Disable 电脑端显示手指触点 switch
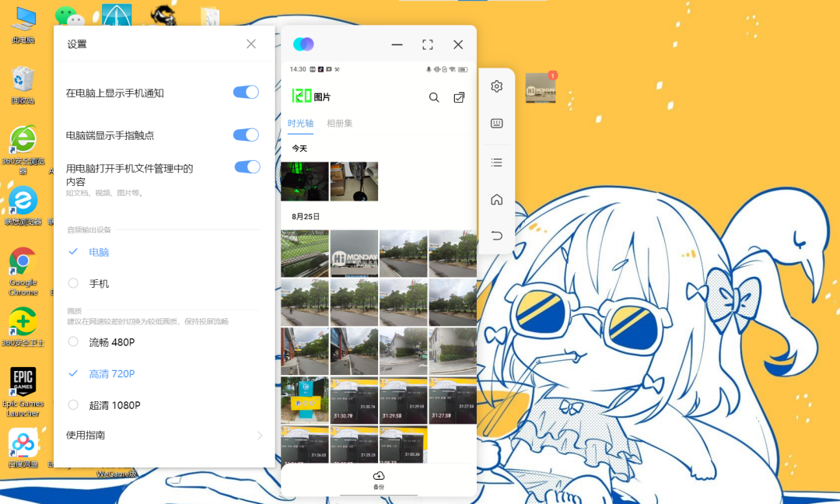This screenshot has width=840, height=504. tap(246, 135)
